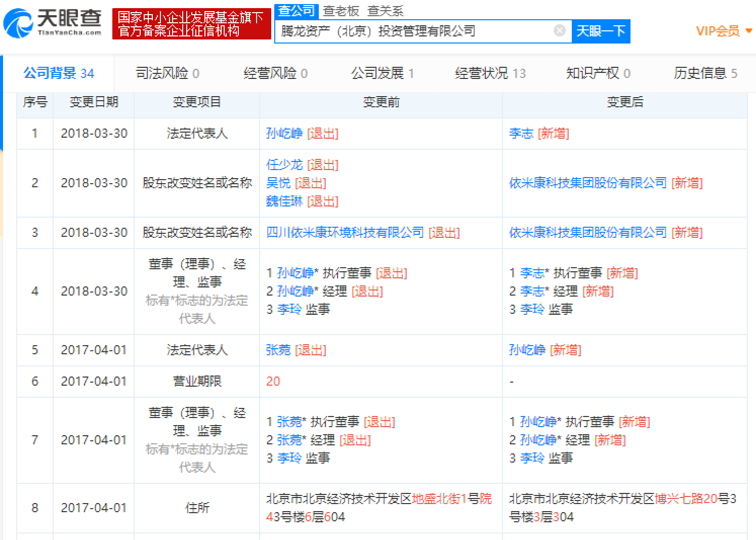The image size is (756, 540).
Task: Click 李志 执行董事 link in row 4
Action: (x=532, y=273)
